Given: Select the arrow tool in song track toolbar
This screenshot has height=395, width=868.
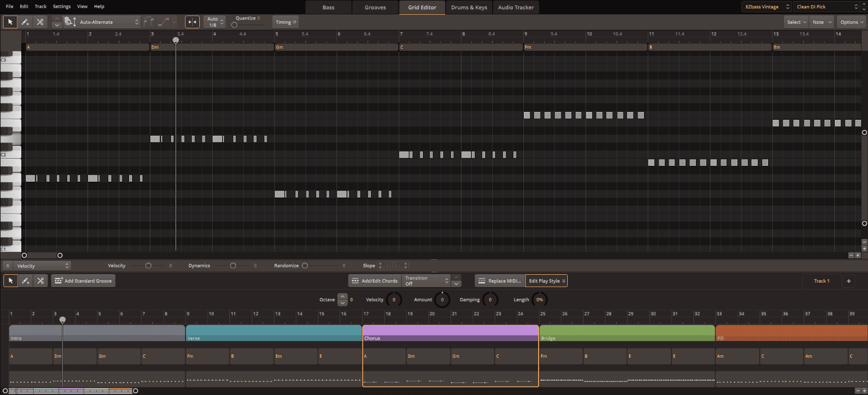Looking at the screenshot, I should tap(10, 281).
